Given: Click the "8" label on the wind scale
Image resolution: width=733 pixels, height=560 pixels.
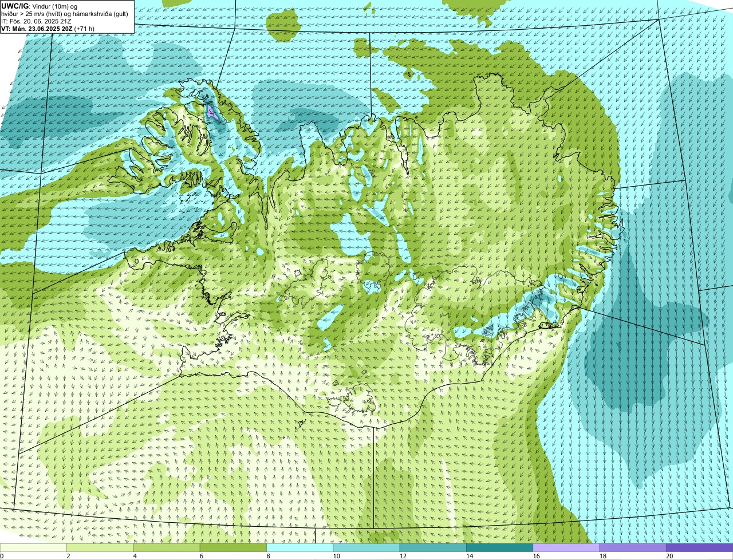Looking at the screenshot, I should pos(268,556).
